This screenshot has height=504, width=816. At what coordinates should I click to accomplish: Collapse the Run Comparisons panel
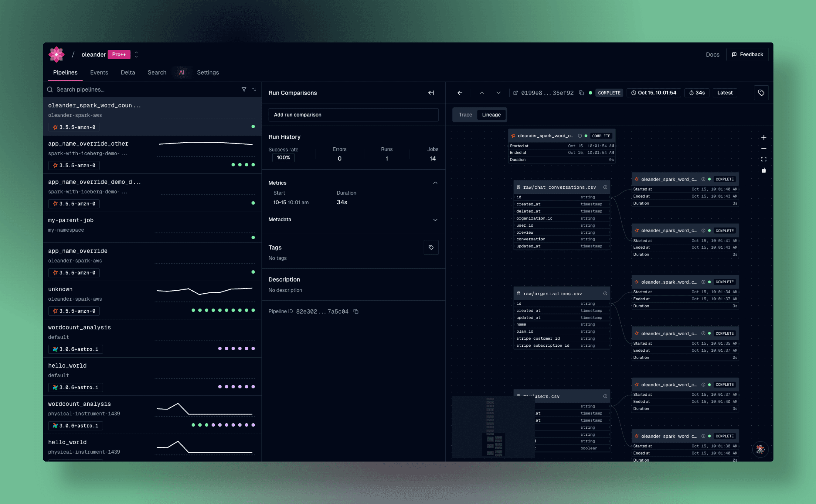coord(431,93)
